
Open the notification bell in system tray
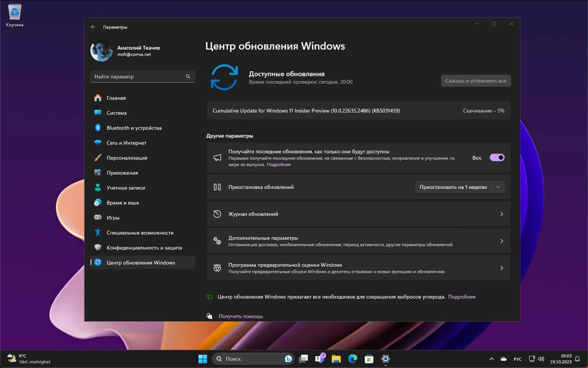(577, 359)
